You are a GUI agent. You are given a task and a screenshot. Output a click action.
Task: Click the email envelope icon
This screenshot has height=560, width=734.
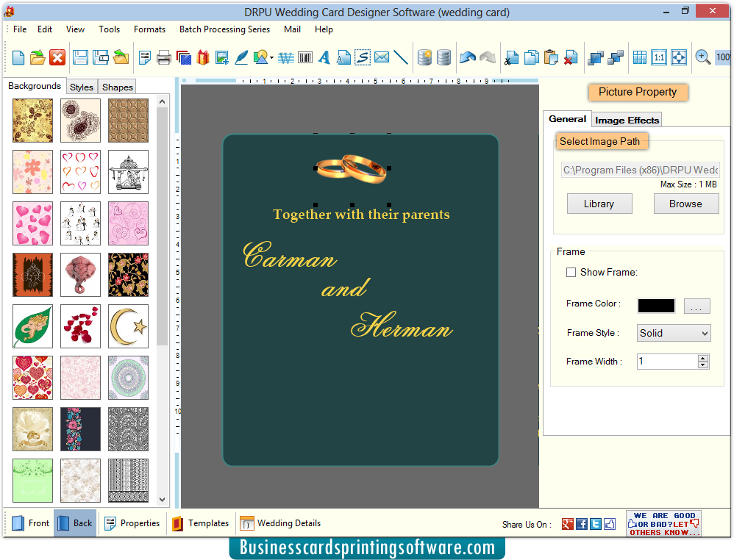(x=382, y=57)
